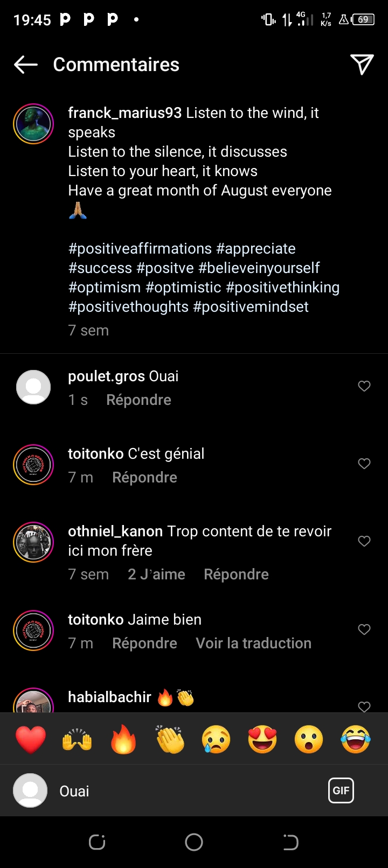Insert the laughing tears emoji
388x868 pixels.
point(356,739)
